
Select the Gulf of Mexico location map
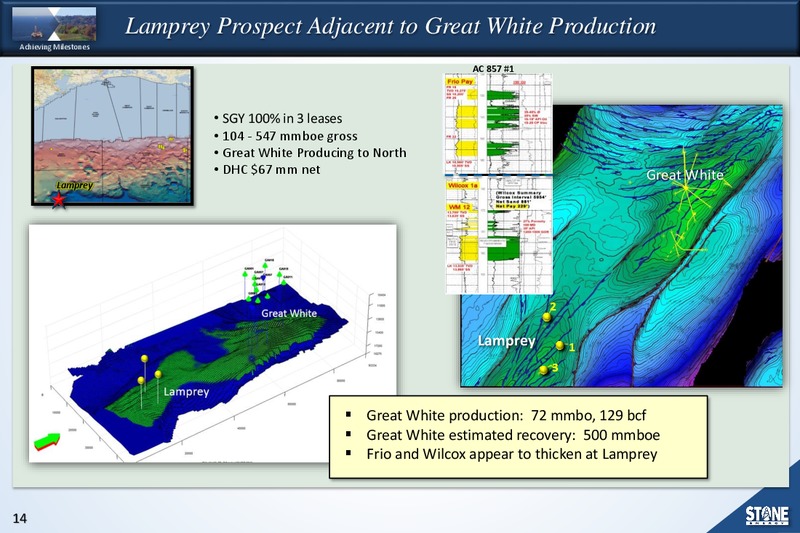click(x=112, y=136)
